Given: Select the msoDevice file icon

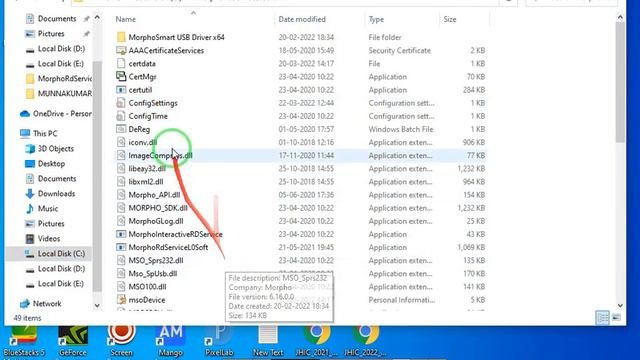Looking at the screenshot, I should coord(121,300).
